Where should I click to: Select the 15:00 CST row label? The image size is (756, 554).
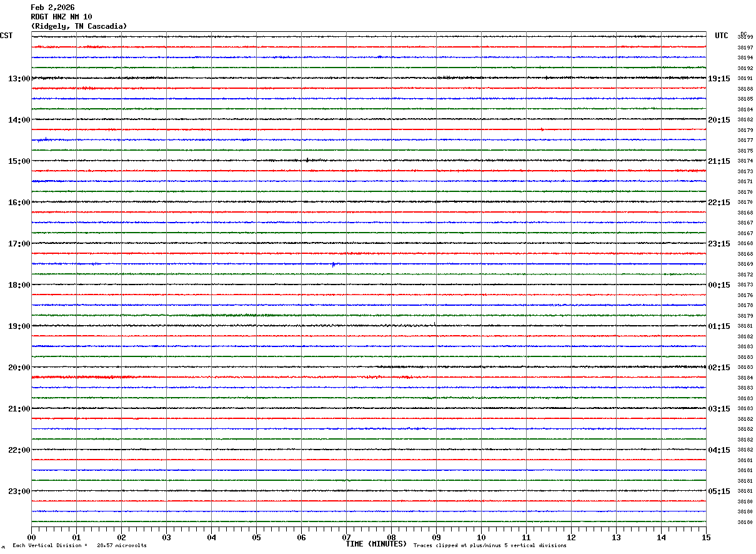click(19, 161)
